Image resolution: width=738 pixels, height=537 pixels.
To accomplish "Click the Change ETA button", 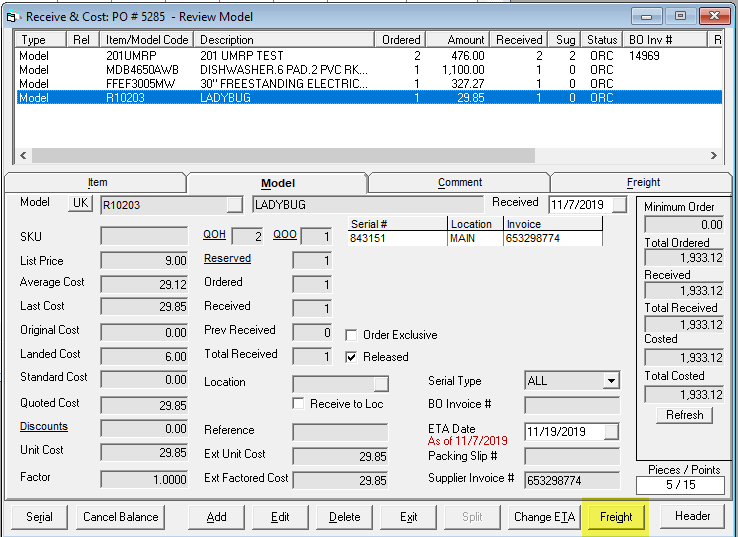I will coord(544,517).
